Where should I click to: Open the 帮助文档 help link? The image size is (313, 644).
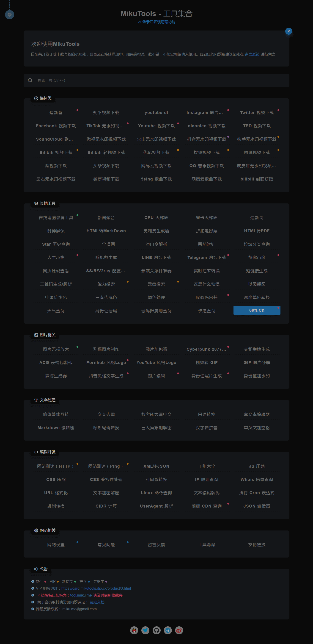tap(97, 602)
